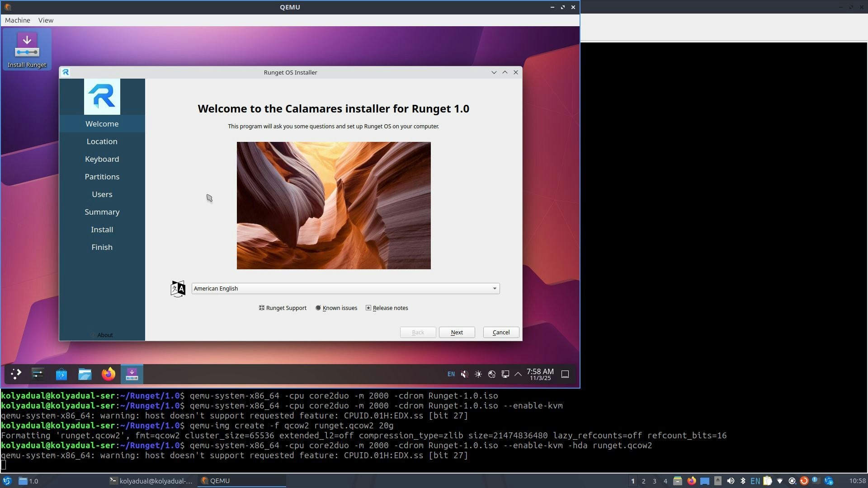Click the QEMU window title bar icon
868x488 pixels.
8,7
